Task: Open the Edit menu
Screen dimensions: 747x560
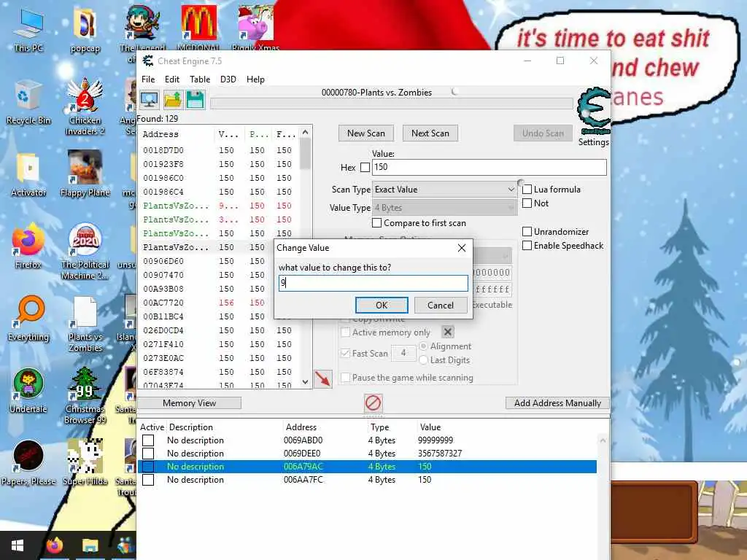Action: [172, 79]
